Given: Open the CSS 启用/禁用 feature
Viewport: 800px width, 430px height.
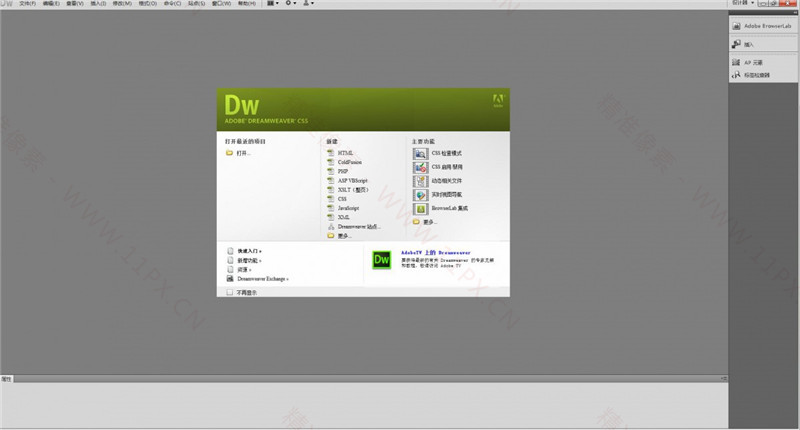Looking at the screenshot, I should pyautogui.click(x=438, y=167).
